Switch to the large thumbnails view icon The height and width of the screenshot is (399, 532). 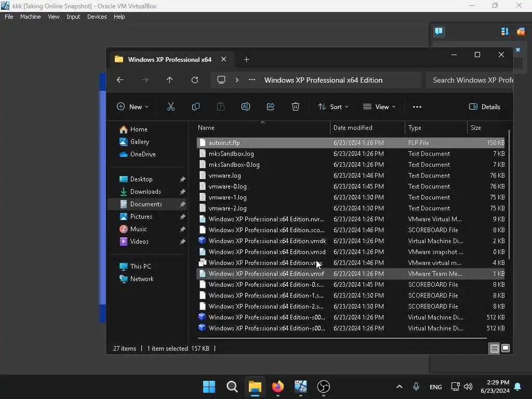506,349
